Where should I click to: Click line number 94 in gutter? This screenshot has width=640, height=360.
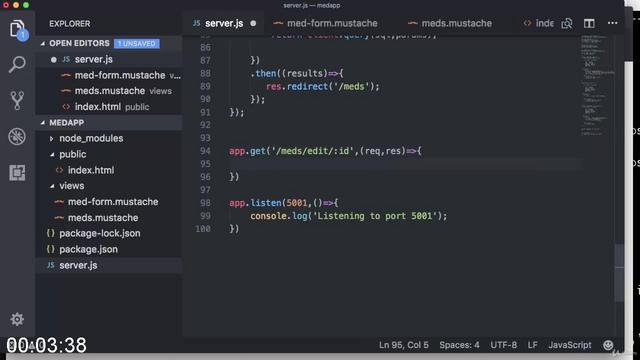(205, 151)
